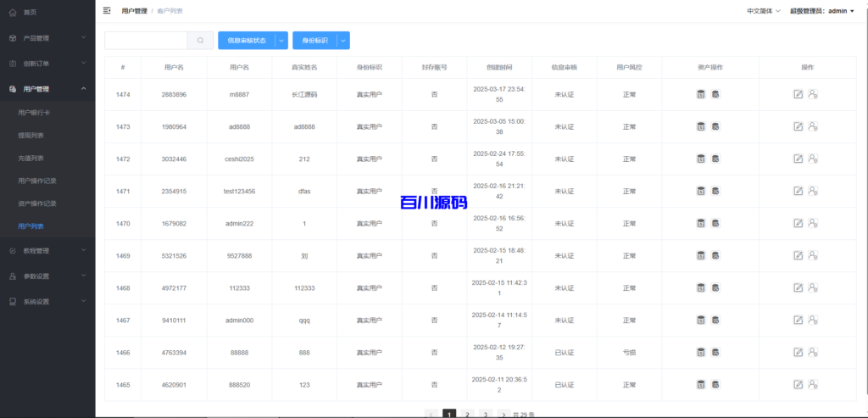Open 用户银行卡 submenu item

[x=47, y=113]
